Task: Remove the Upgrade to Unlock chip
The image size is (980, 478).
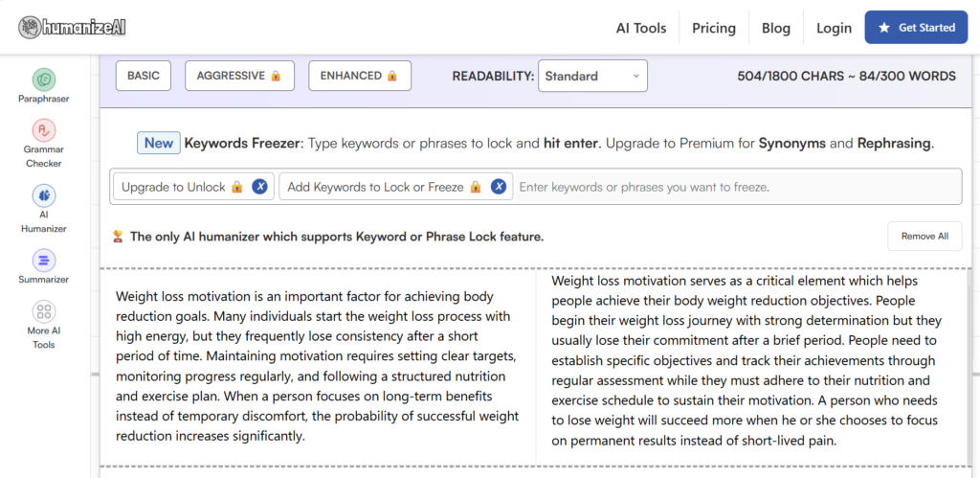Action: [259, 187]
